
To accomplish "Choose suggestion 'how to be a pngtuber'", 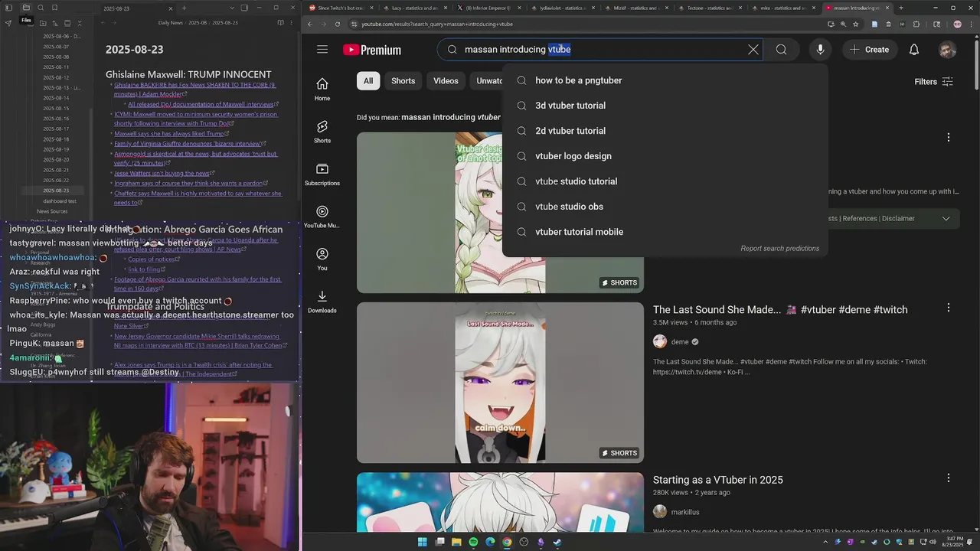I will click(665, 80).
